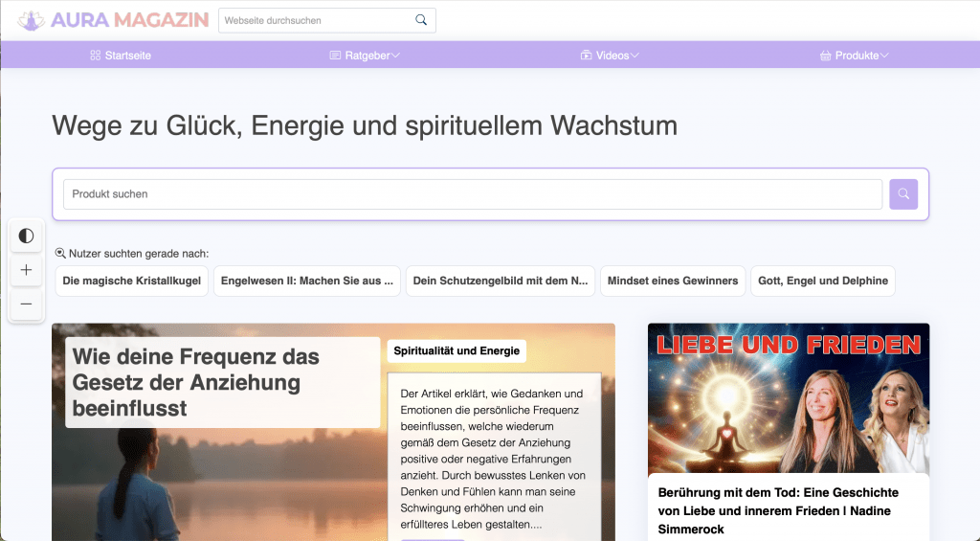
Task: Open the Produkte dropdown chevron
Action: 884,56
